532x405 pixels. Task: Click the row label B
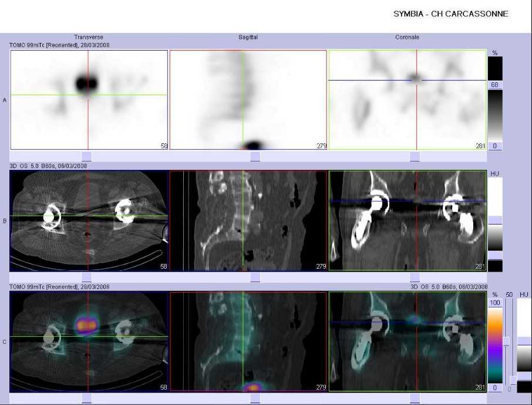5,221
